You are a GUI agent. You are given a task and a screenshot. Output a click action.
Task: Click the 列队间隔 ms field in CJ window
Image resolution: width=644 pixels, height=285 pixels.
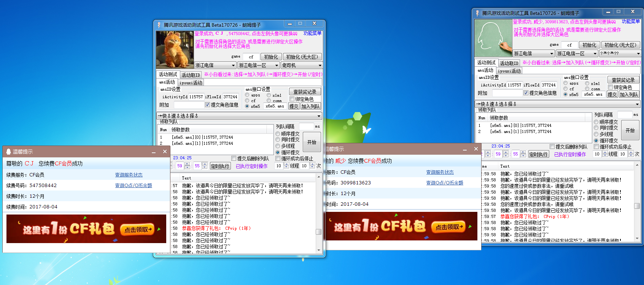307,126
